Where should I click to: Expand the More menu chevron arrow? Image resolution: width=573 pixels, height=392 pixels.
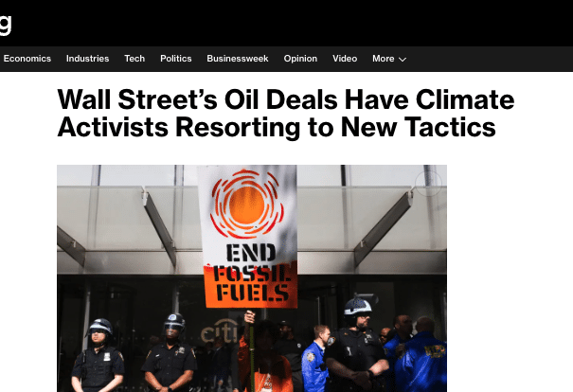tap(403, 60)
